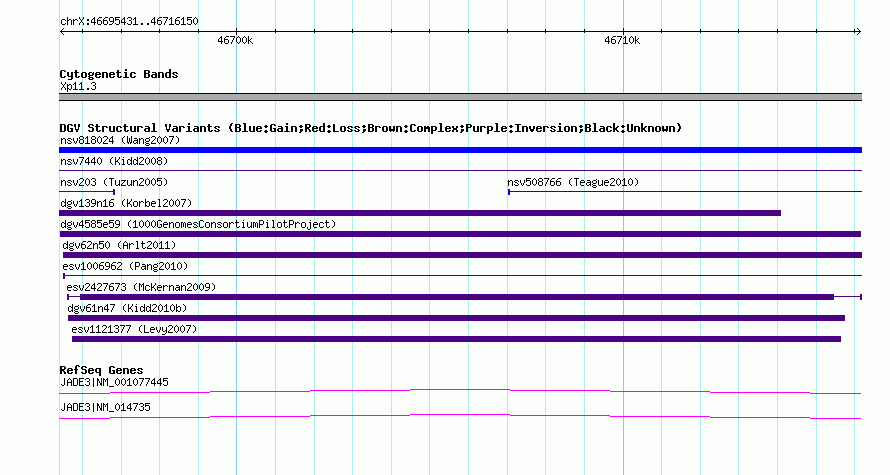The height and width of the screenshot is (475, 890).
Task: Select the short nsv203 variant bar
Action: [x=87, y=192]
